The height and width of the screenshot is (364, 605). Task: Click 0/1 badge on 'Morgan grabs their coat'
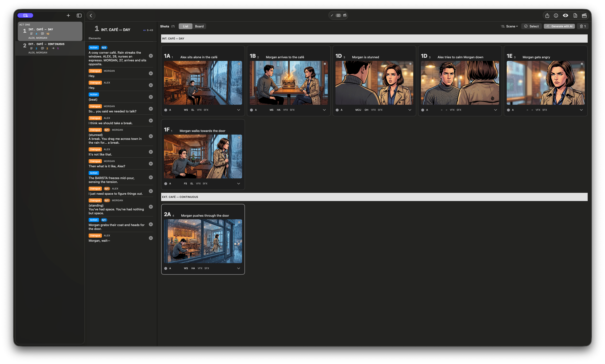pos(104,220)
